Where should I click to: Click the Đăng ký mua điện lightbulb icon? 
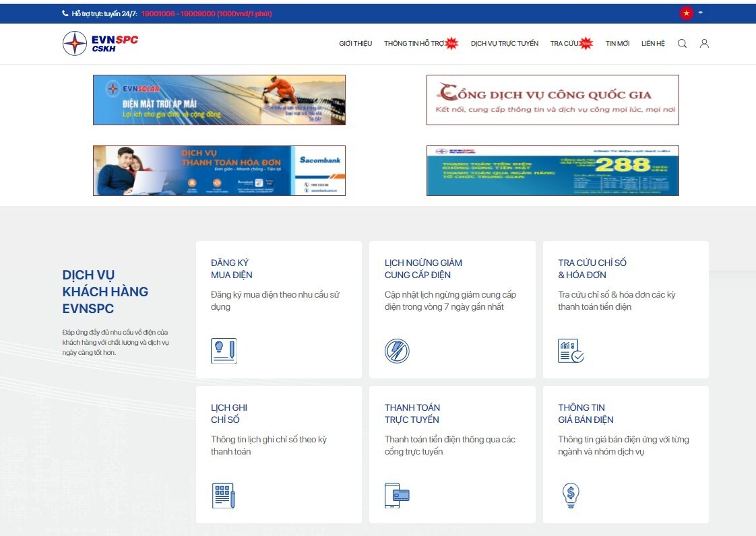(x=224, y=351)
